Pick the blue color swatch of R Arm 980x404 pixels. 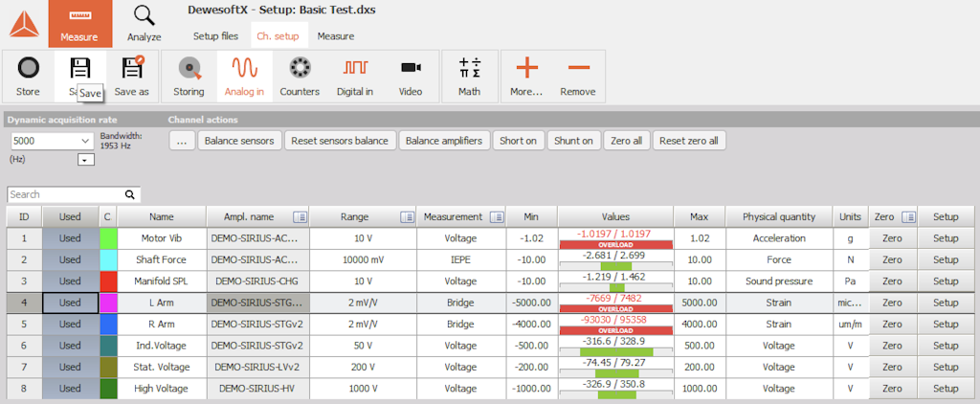point(108,325)
